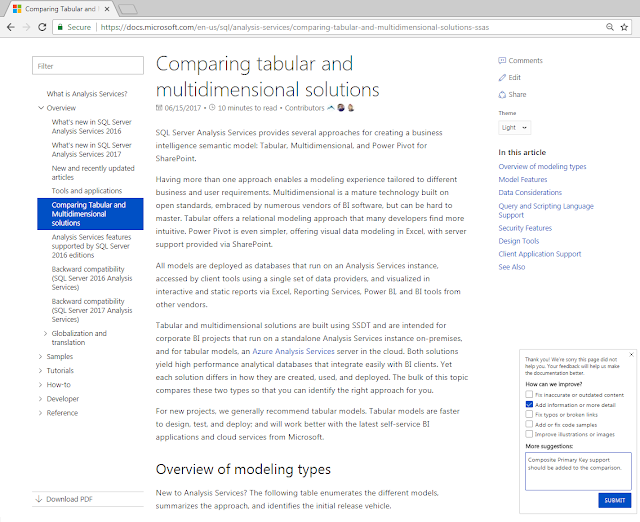Click the Microsoft logo favicon on the tab
Image resolution: width=640 pixels, height=522 pixels.
(17, 9)
